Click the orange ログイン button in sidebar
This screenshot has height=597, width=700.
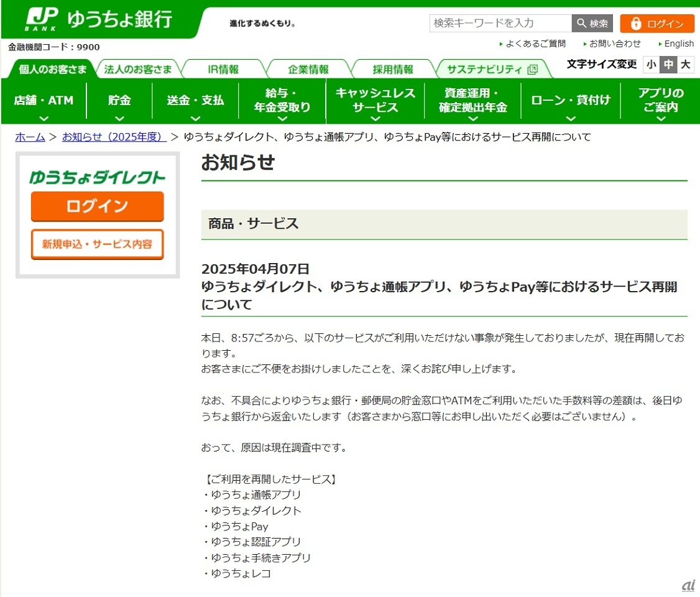[98, 206]
